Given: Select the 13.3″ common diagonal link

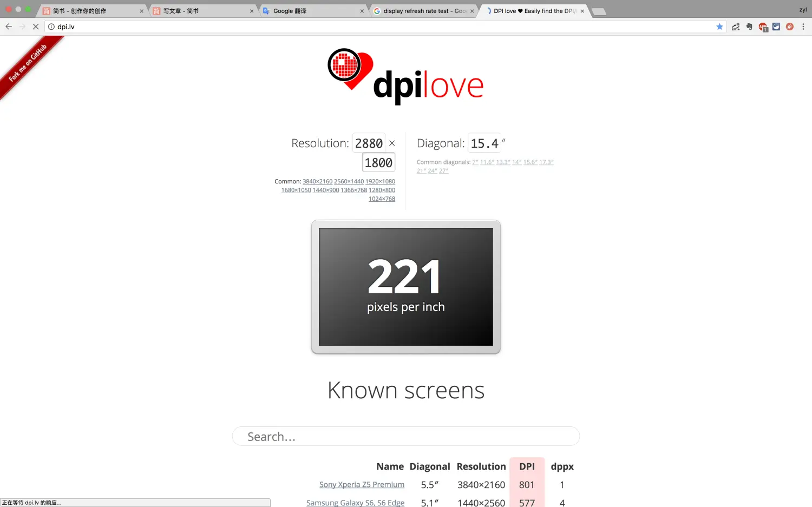Looking at the screenshot, I should [503, 162].
